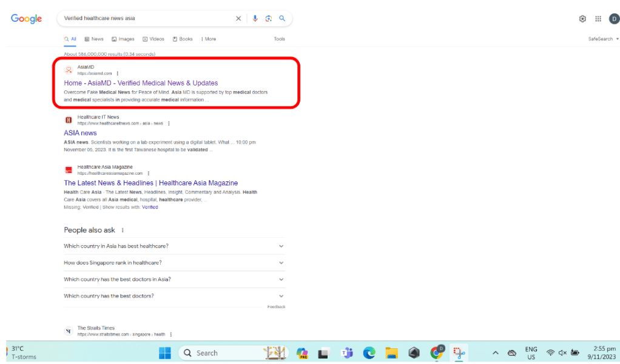Expand 'How does Singapore rank in healthcare?'

[174, 263]
